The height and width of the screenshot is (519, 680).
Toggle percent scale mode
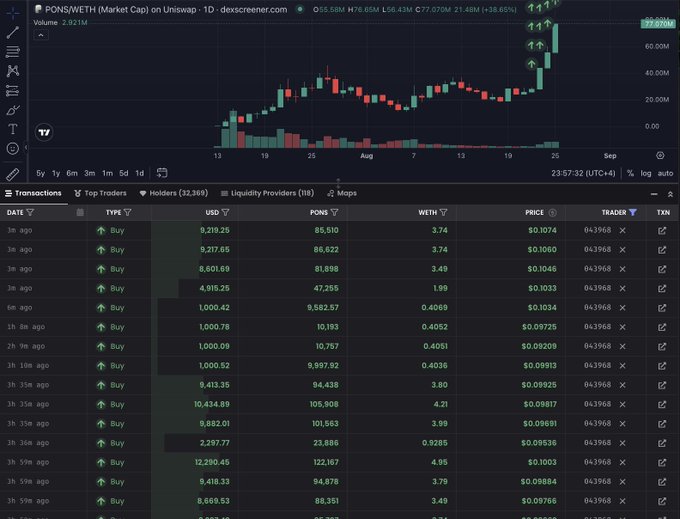coord(630,173)
